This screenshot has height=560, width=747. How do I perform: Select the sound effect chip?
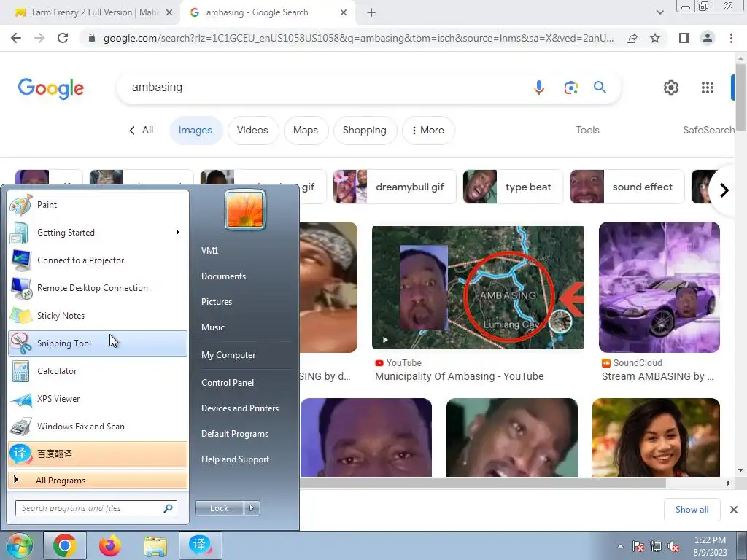coord(627,187)
